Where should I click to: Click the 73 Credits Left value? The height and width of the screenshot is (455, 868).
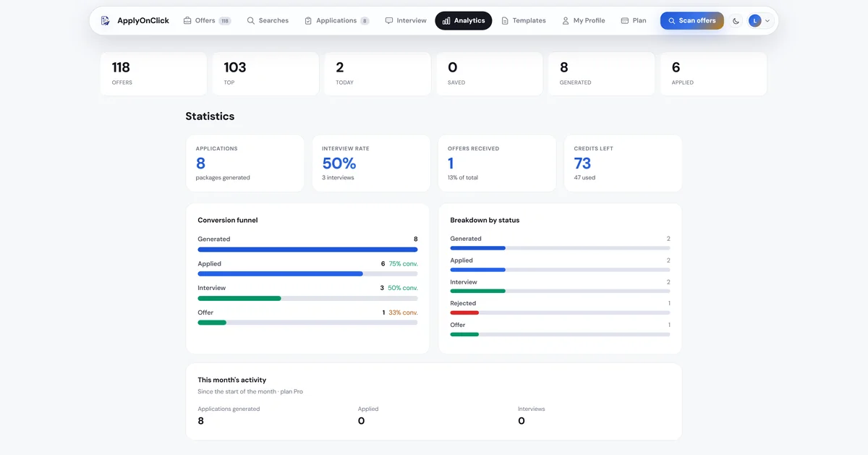[582, 163]
